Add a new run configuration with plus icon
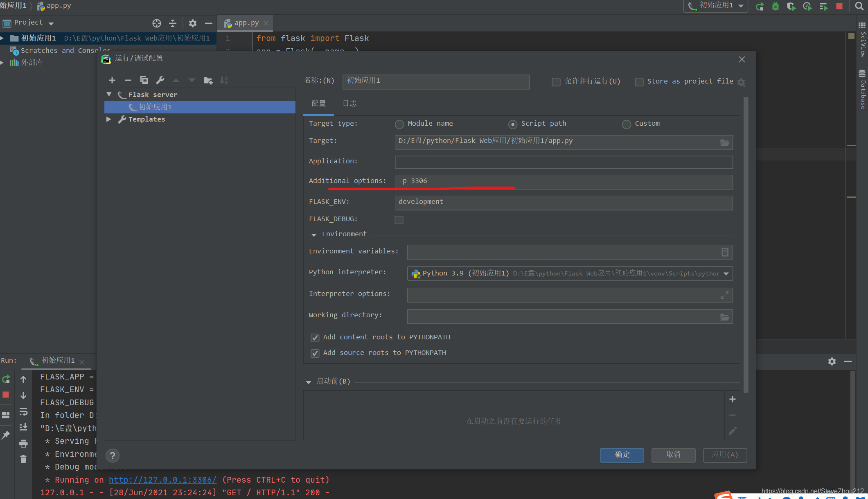 pos(112,80)
